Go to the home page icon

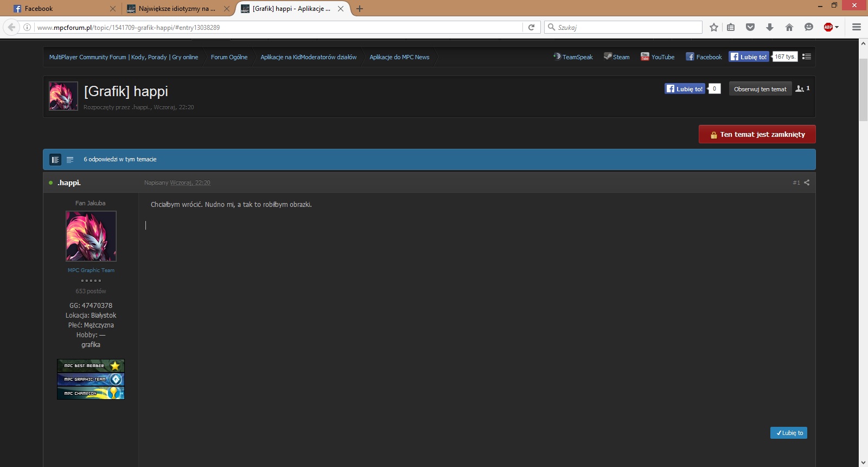click(789, 27)
